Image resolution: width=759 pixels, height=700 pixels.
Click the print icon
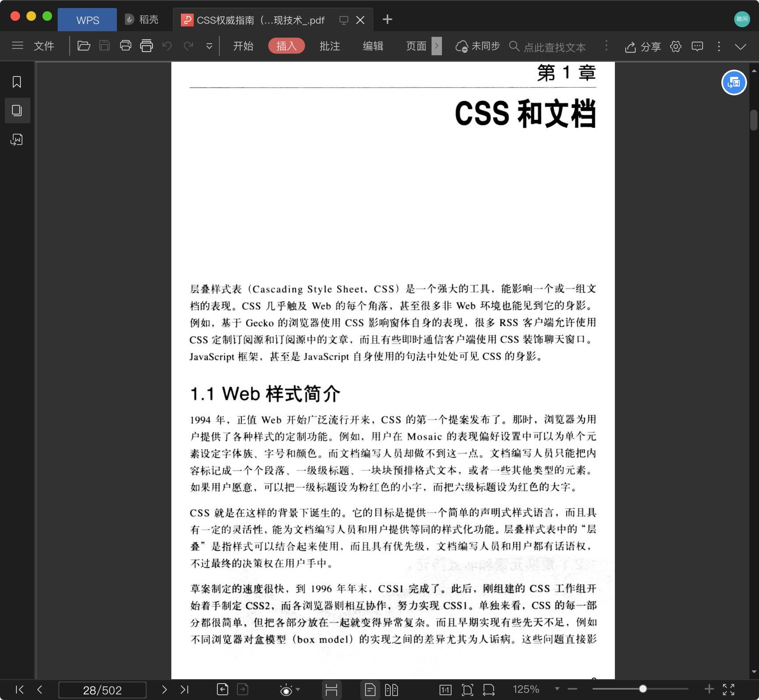coord(126,46)
